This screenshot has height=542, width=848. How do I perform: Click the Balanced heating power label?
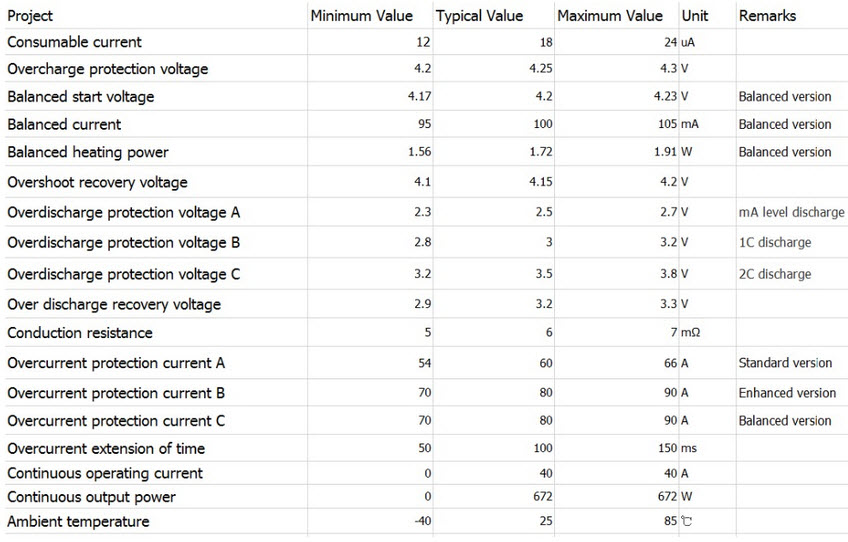(x=88, y=152)
